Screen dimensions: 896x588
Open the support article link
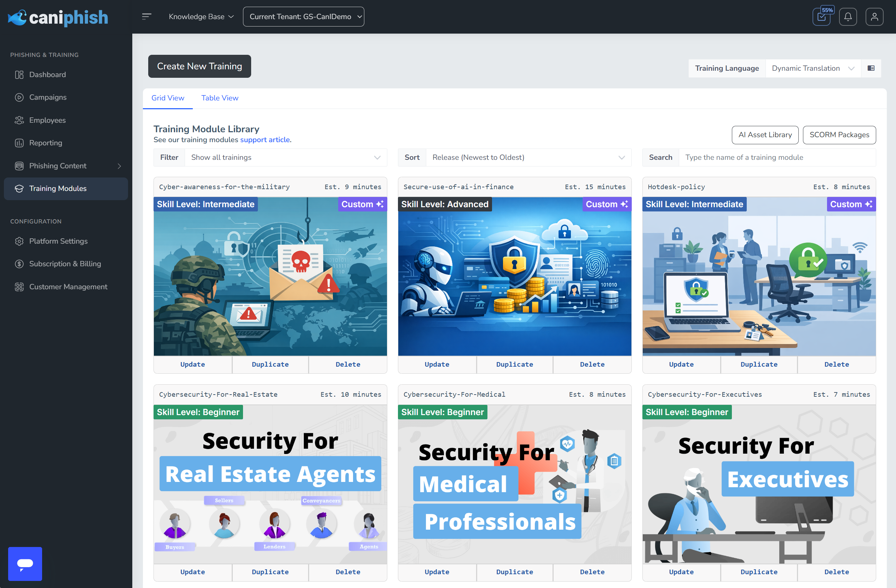pyautogui.click(x=265, y=140)
